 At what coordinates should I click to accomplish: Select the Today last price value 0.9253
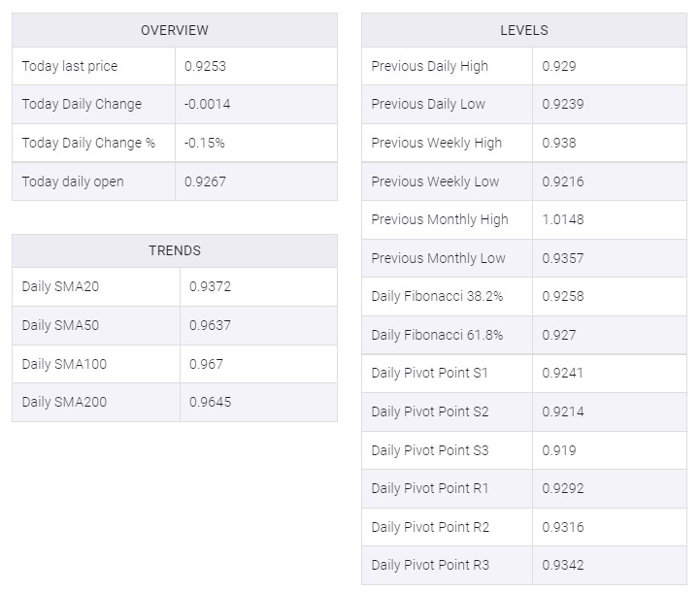205,66
